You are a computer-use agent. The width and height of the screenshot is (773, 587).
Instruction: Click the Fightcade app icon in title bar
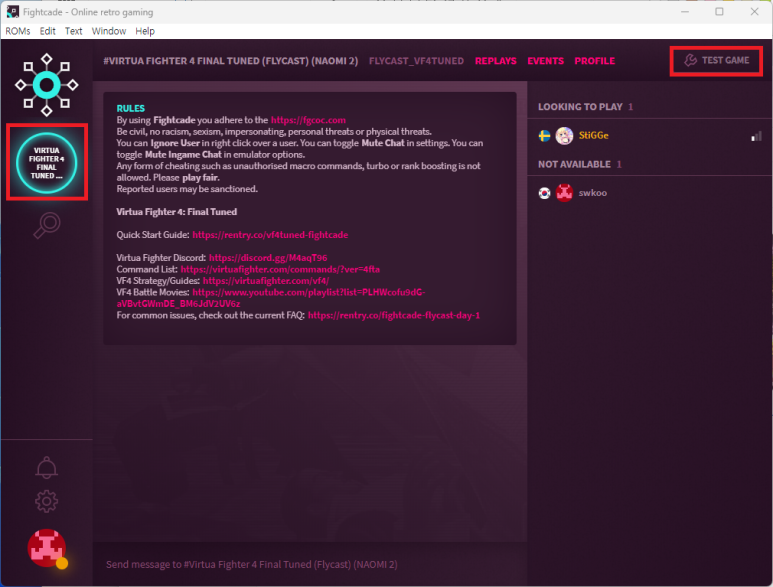12,11
